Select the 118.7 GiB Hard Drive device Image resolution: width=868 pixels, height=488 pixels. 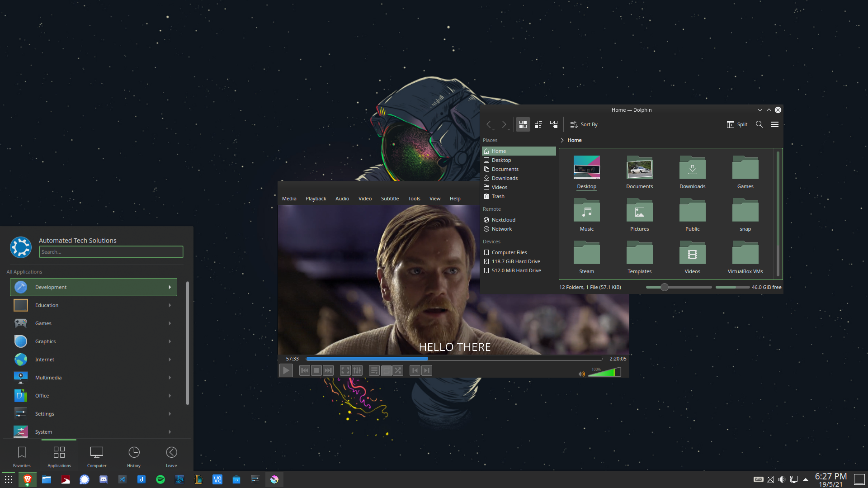tap(519, 261)
